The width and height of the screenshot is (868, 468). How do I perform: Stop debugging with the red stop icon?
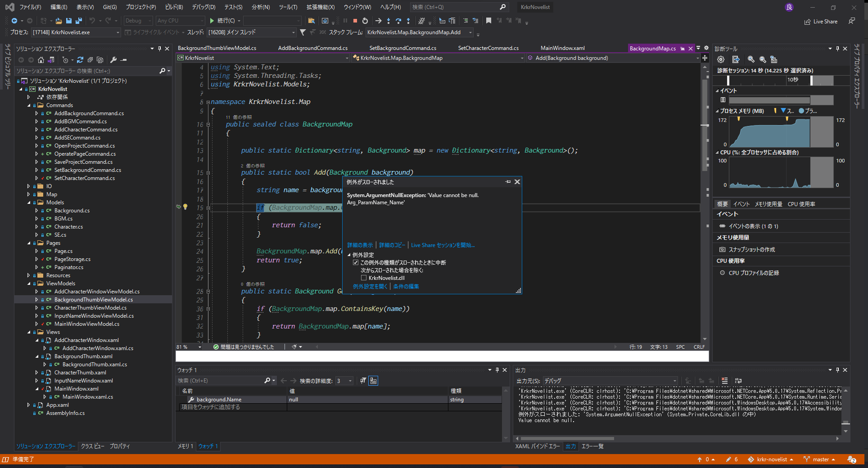355,21
